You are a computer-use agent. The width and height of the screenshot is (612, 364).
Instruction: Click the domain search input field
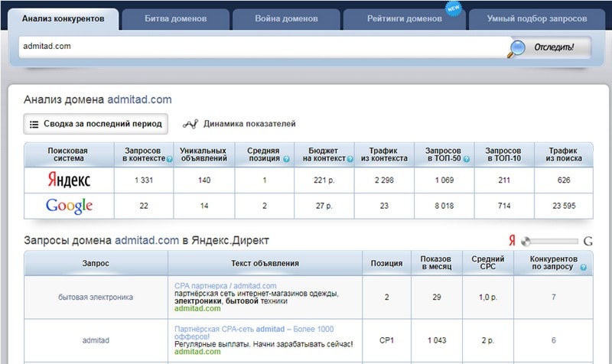pyautogui.click(x=264, y=47)
